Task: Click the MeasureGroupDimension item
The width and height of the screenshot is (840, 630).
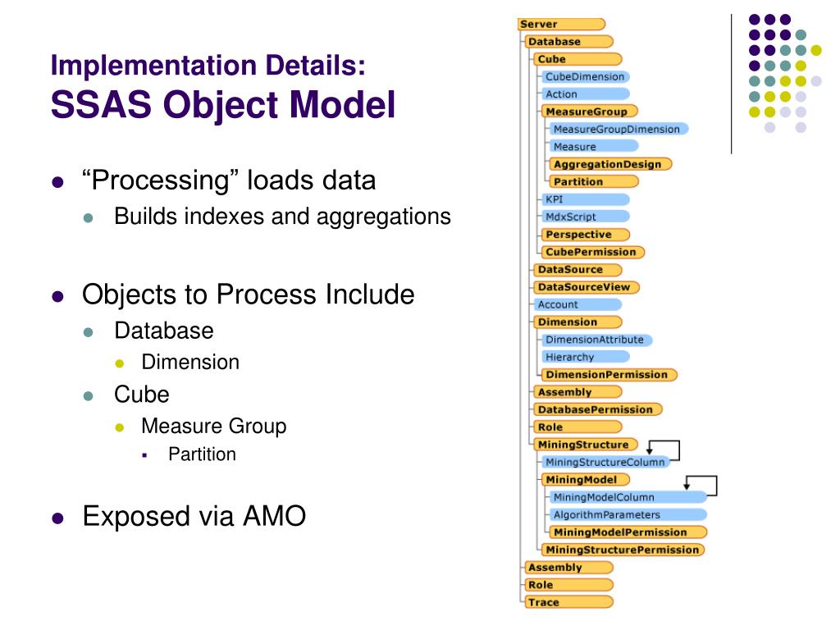Action: [619, 129]
